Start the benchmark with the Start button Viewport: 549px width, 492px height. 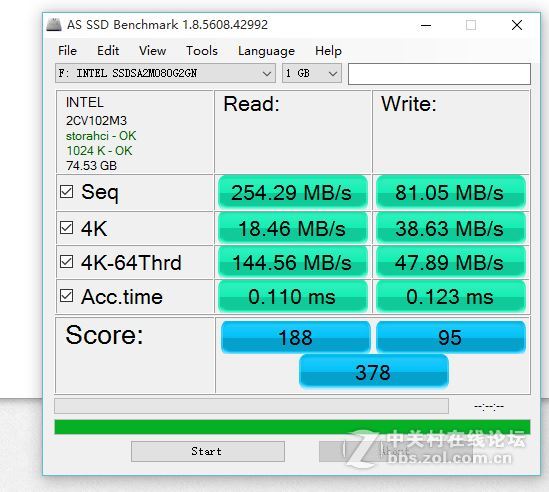click(x=208, y=451)
